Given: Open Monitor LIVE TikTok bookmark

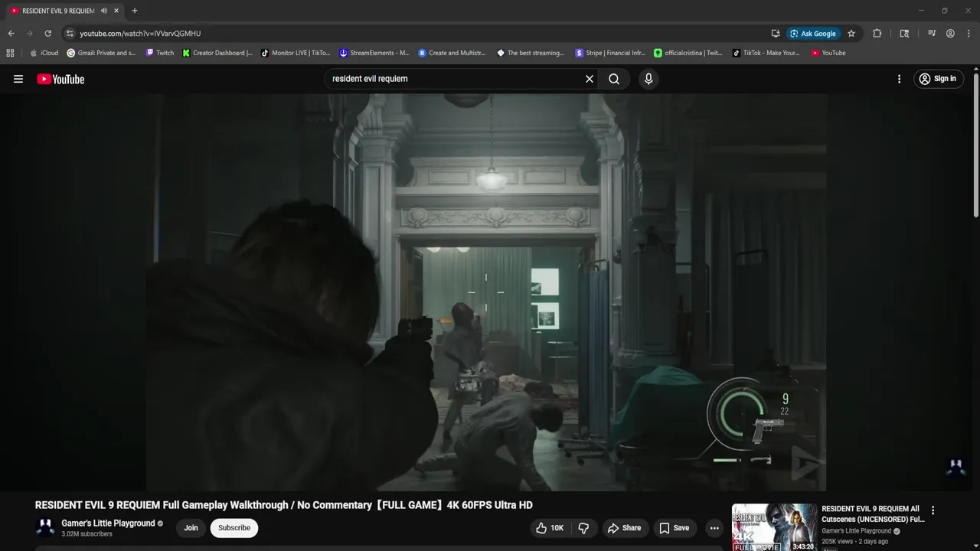Looking at the screenshot, I should [x=296, y=53].
